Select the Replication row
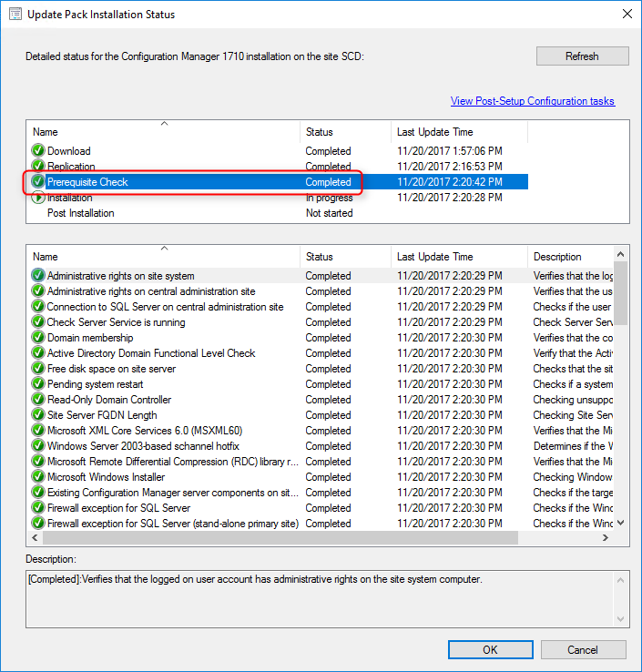The image size is (642, 672). 279,167
